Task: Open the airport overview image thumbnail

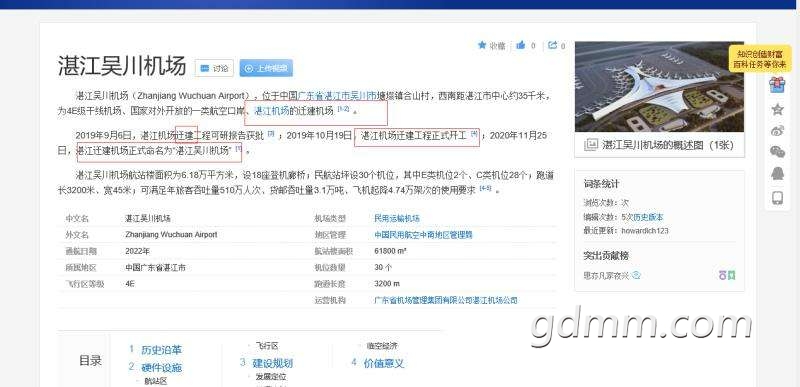Action: click(x=659, y=87)
